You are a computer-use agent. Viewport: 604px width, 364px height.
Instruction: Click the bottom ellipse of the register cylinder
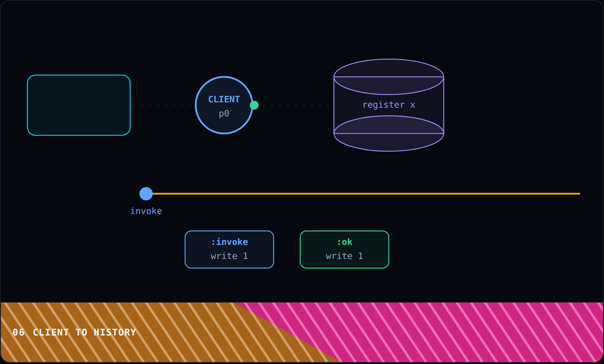point(389,134)
